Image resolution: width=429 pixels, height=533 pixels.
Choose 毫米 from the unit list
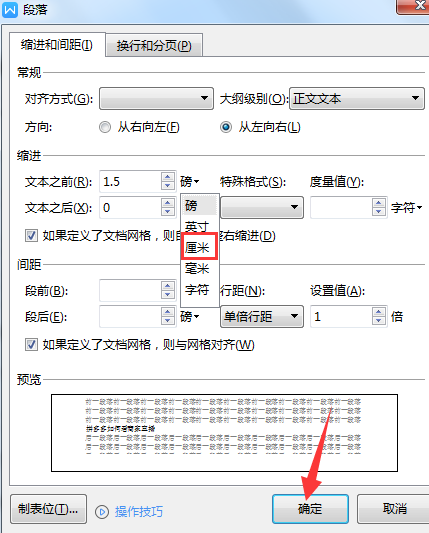(197, 269)
